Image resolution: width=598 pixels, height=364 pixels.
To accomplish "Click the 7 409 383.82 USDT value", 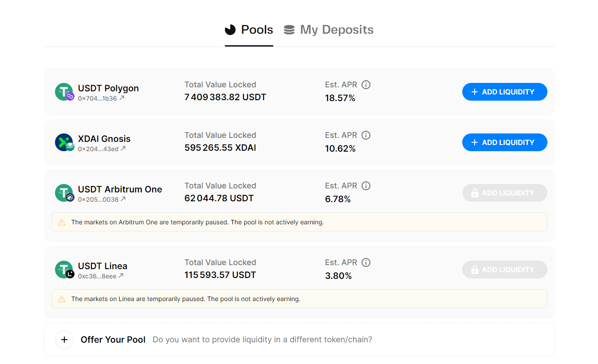I will pos(225,97).
